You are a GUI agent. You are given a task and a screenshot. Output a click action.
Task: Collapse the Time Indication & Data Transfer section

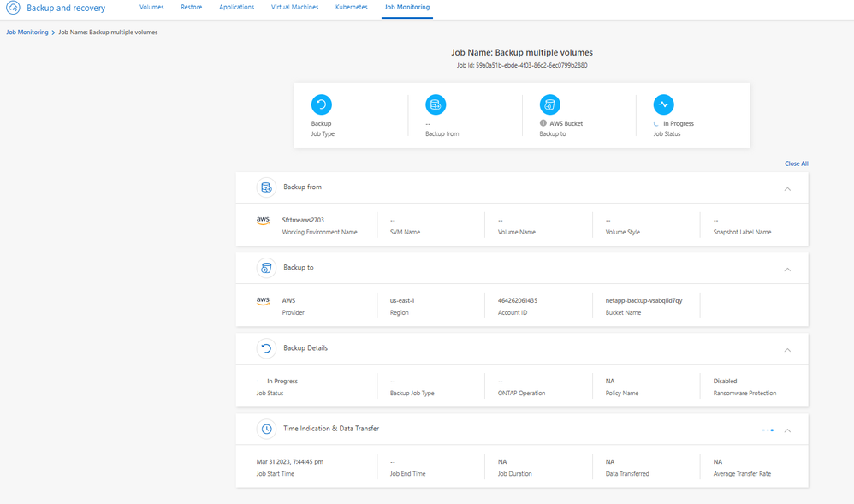[787, 430]
